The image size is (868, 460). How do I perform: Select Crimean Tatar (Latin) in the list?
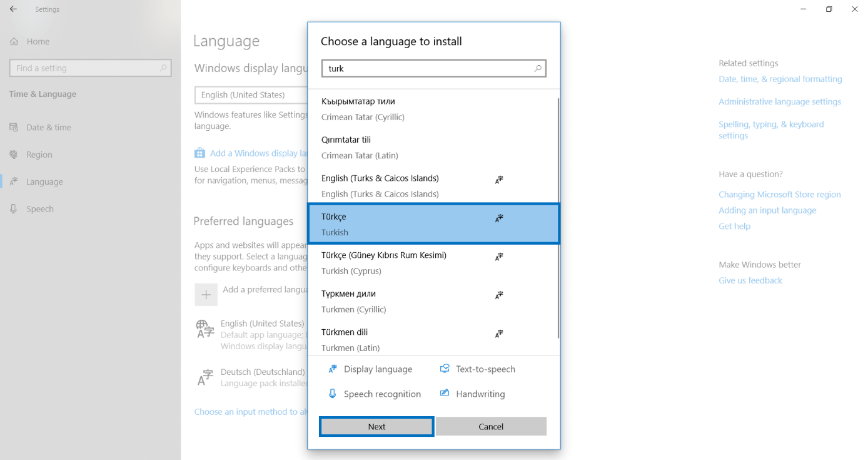coord(433,147)
